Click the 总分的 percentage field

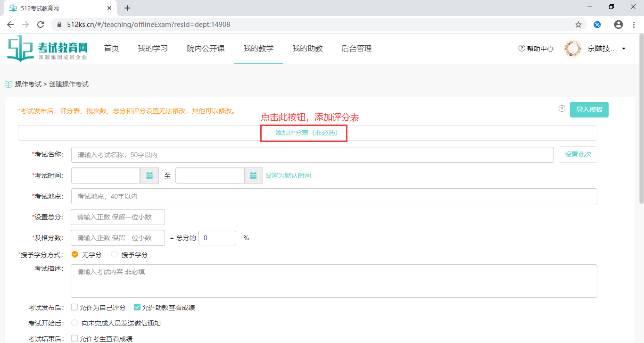217,238
